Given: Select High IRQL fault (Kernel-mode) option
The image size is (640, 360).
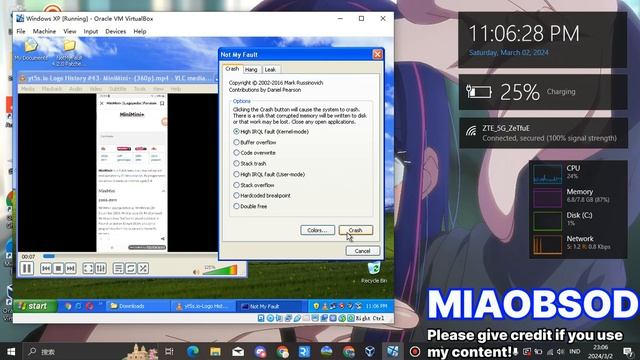Looking at the screenshot, I should point(271,131).
